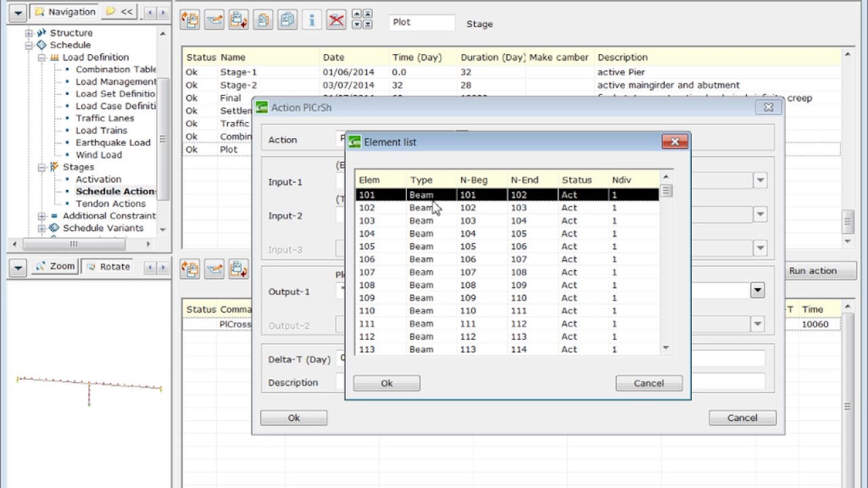Screen dimensions: 868x488
Task: Click the left arrow beside the Rotate tab
Action: tap(151, 267)
